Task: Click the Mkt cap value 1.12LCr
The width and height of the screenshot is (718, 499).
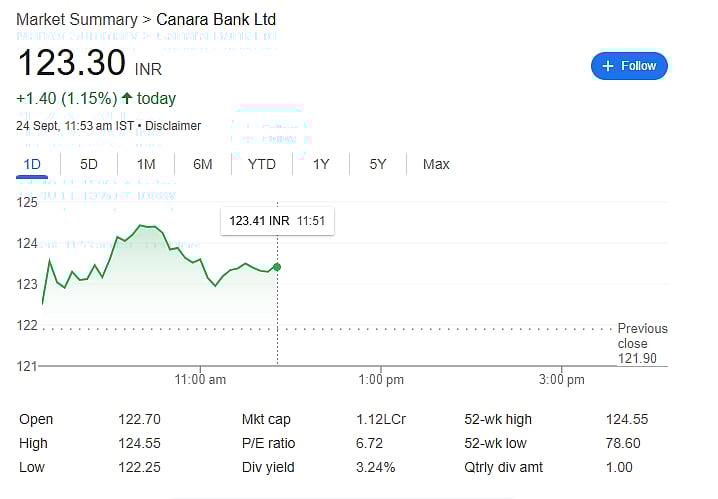Action: click(381, 419)
